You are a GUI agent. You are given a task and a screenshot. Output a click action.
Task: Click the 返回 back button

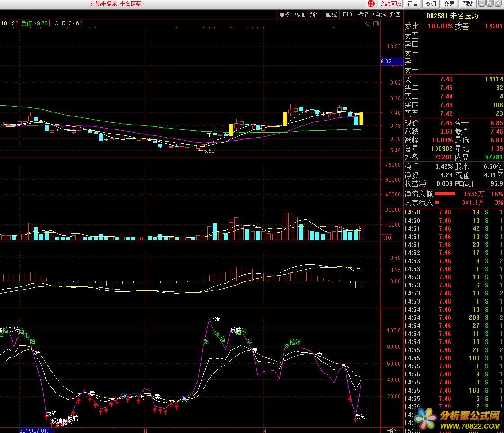(395, 14)
